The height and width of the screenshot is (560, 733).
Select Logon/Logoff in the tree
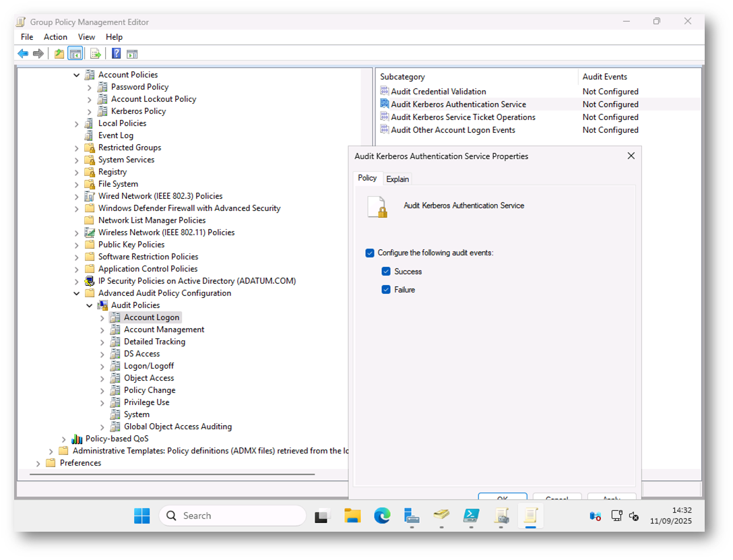coord(149,366)
